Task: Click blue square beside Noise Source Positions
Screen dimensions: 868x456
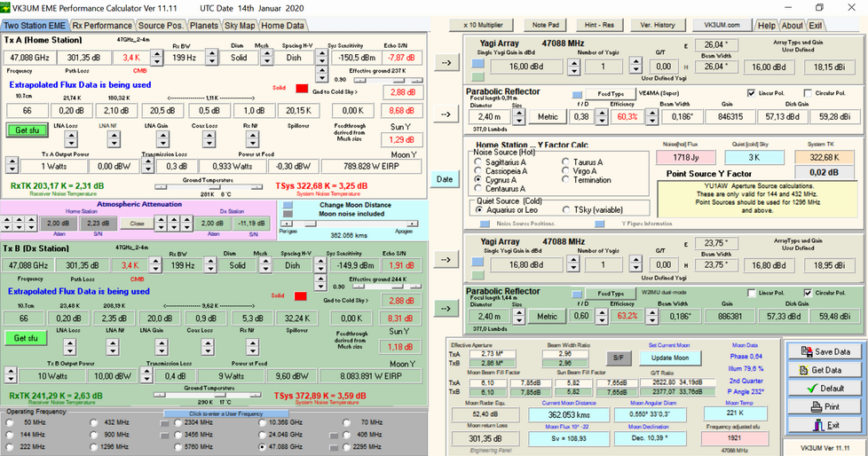Action: click(x=485, y=224)
